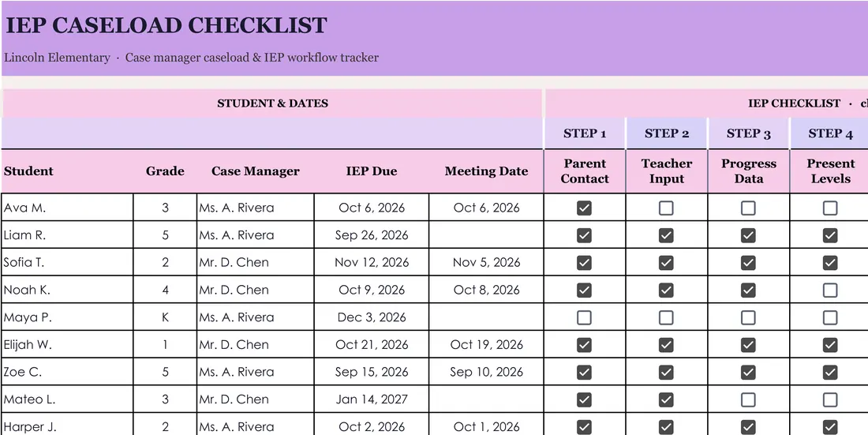Uncheck Teacher Input for Sofia T.
The width and height of the screenshot is (868, 435).
click(666, 263)
